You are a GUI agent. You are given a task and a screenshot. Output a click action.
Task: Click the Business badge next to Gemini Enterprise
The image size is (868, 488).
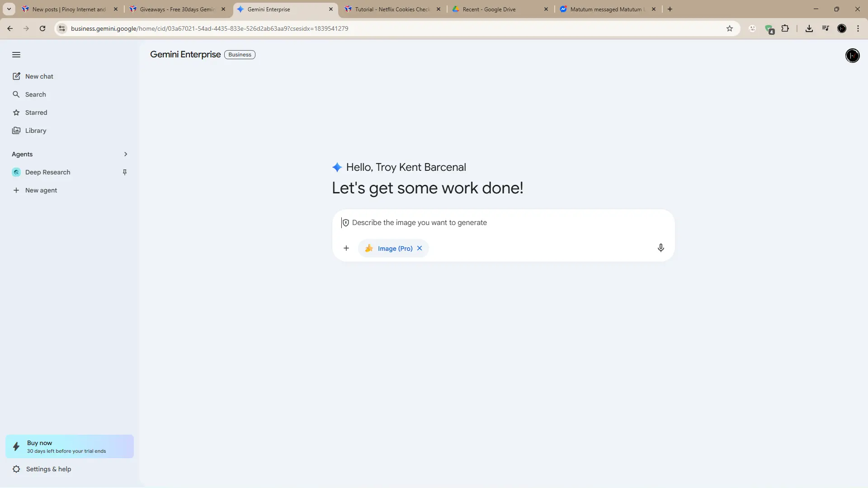[240, 55]
